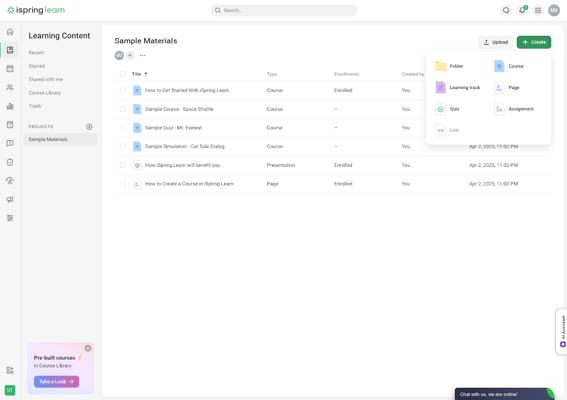
Task: Create a new Learning track
Action: [458, 88]
